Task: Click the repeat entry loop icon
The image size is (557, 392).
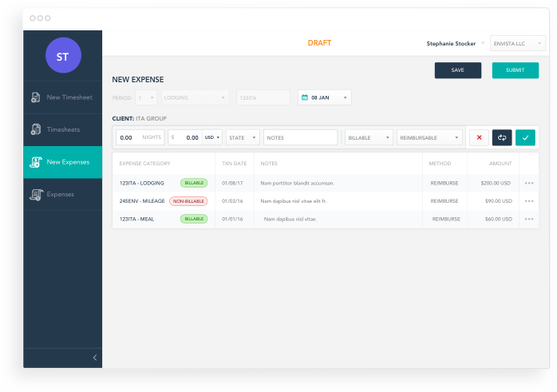Action: coord(502,137)
